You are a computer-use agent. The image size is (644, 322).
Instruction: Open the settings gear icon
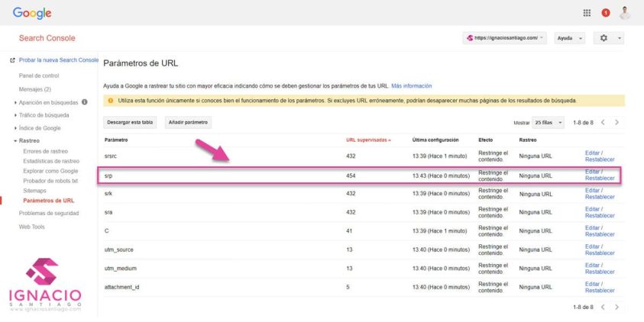pos(604,37)
